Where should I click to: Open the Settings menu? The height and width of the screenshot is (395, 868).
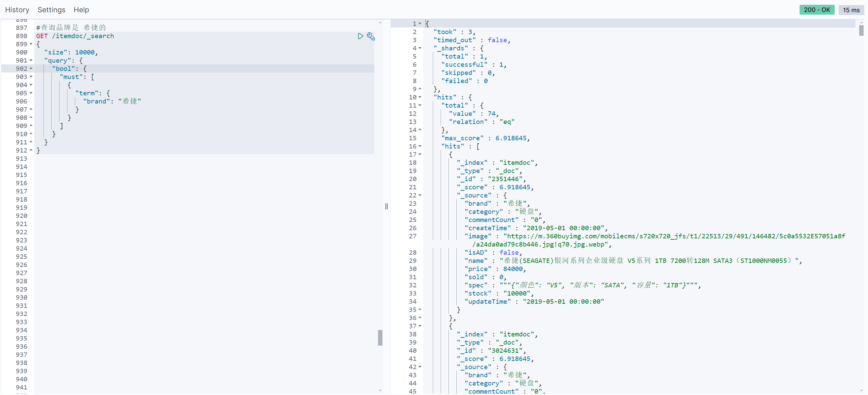tap(51, 10)
